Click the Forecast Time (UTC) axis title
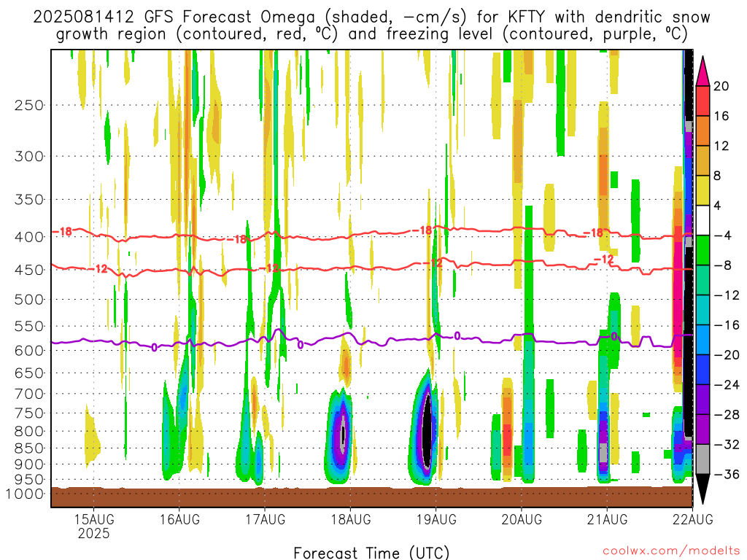The width and height of the screenshot is (747, 560). [371, 553]
